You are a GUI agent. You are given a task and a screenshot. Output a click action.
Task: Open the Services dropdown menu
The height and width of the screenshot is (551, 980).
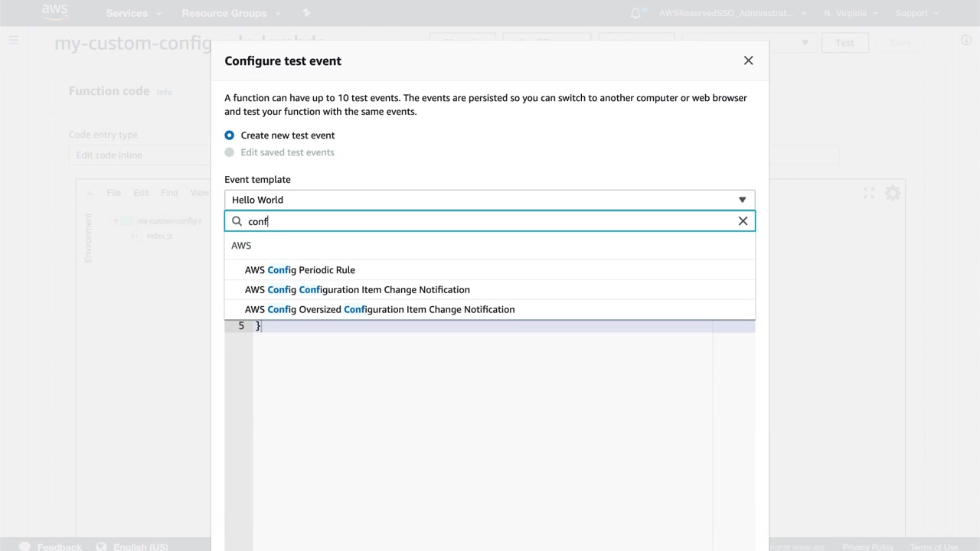click(133, 13)
